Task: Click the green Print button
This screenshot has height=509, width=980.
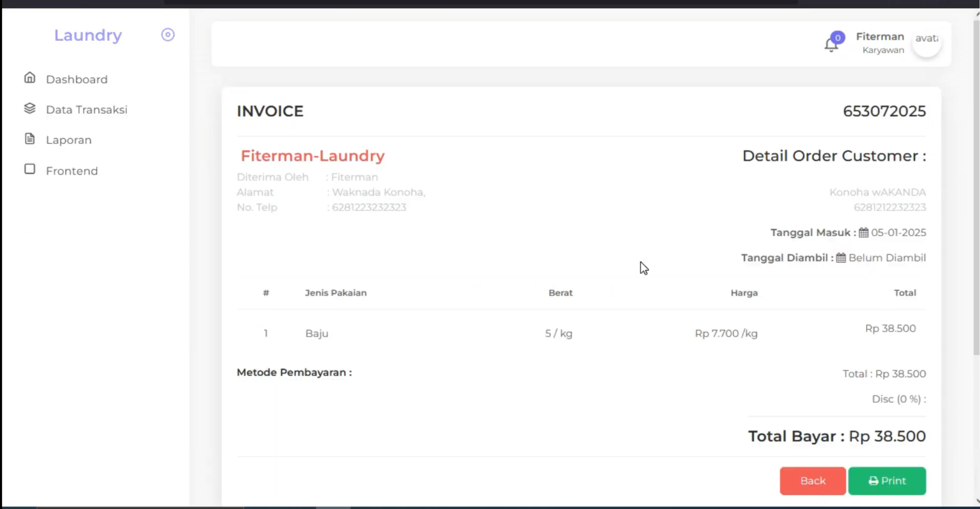Action: [x=887, y=481]
